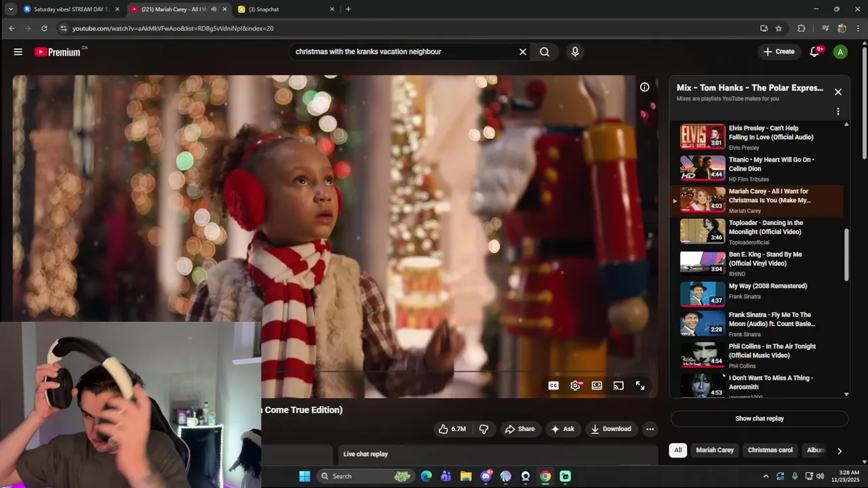Play Ben E. King Stand By Me

tap(758, 263)
